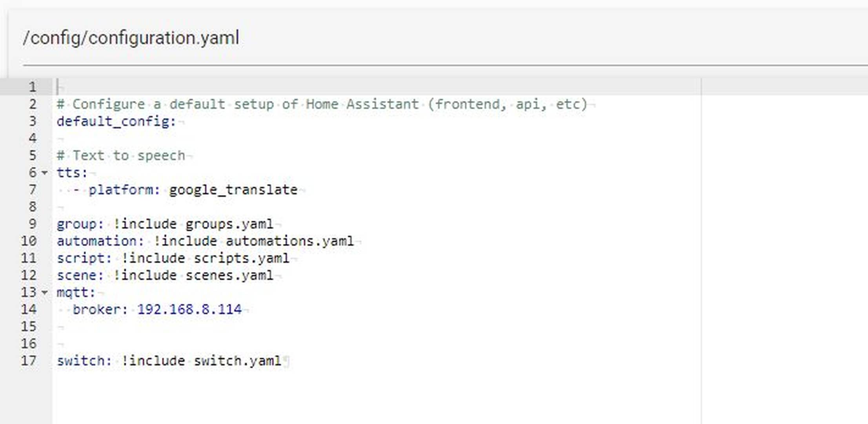Image resolution: width=868 pixels, height=424 pixels.
Task: Collapse the mqtt section fold arrow
Action: pos(45,292)
